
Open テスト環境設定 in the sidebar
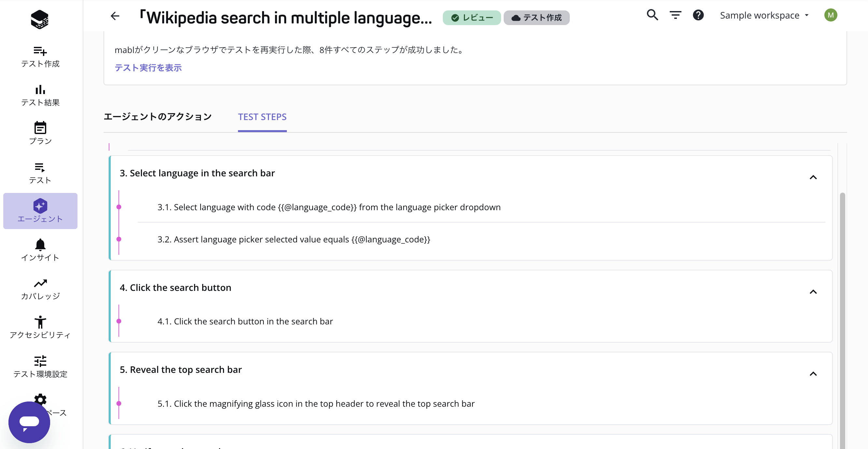click(40, 367)
